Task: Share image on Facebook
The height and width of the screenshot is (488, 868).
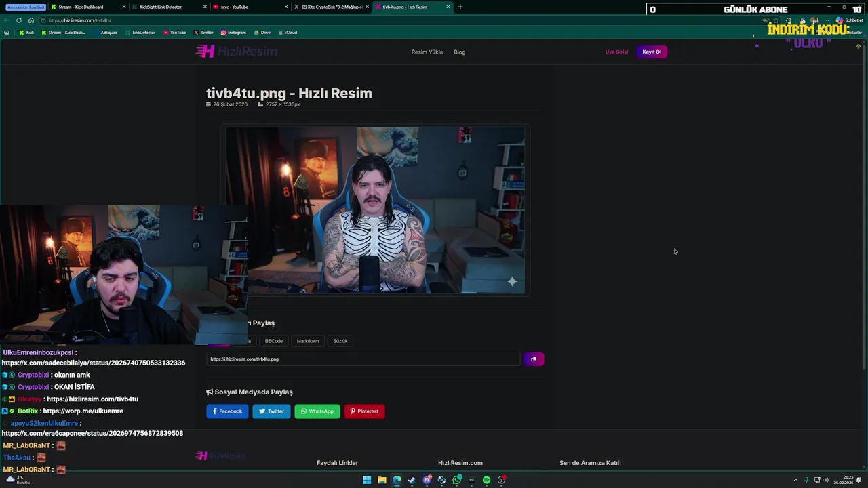Action: pos(227,411)
